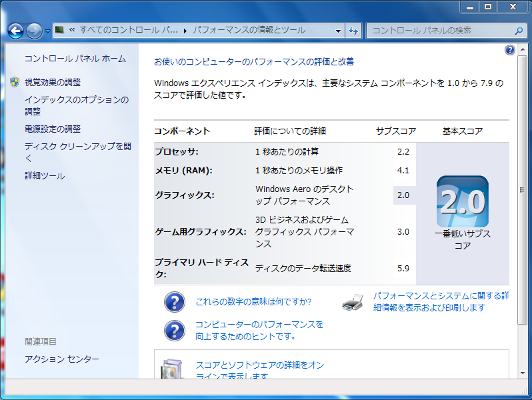
Task: Click 一番低いサブスコア caption under badge
Action: [463, 239]
